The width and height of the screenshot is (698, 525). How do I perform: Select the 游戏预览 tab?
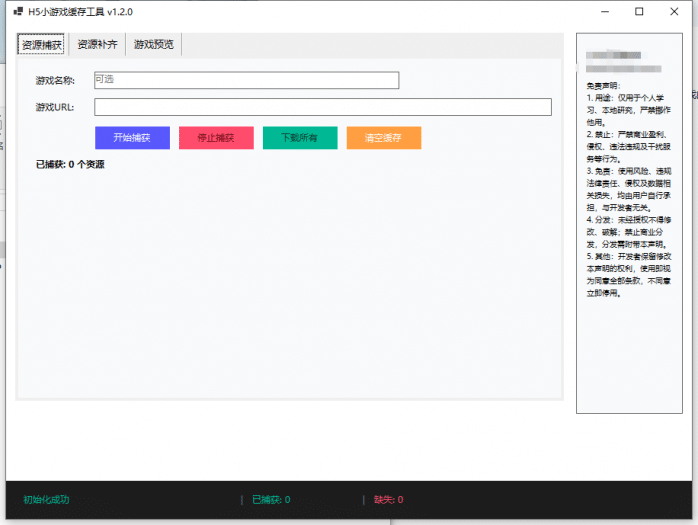pos(154,45)
